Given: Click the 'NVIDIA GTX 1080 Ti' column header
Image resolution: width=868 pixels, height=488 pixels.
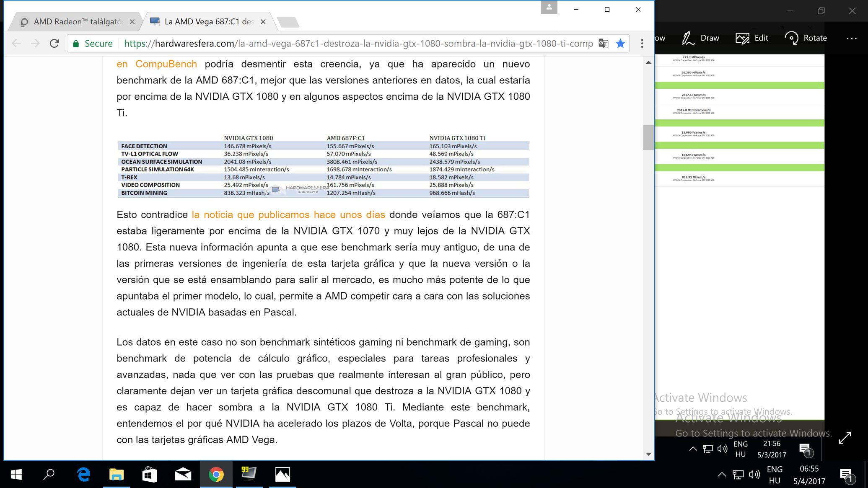Looking at the screenshot, I should tap(457, 138).
